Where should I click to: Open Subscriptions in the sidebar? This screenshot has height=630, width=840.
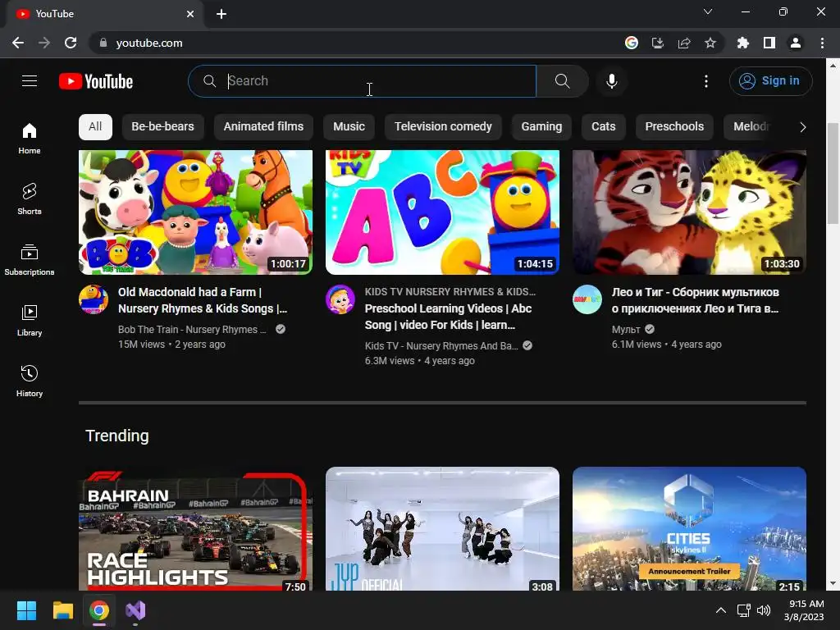(x=30, y=260)
